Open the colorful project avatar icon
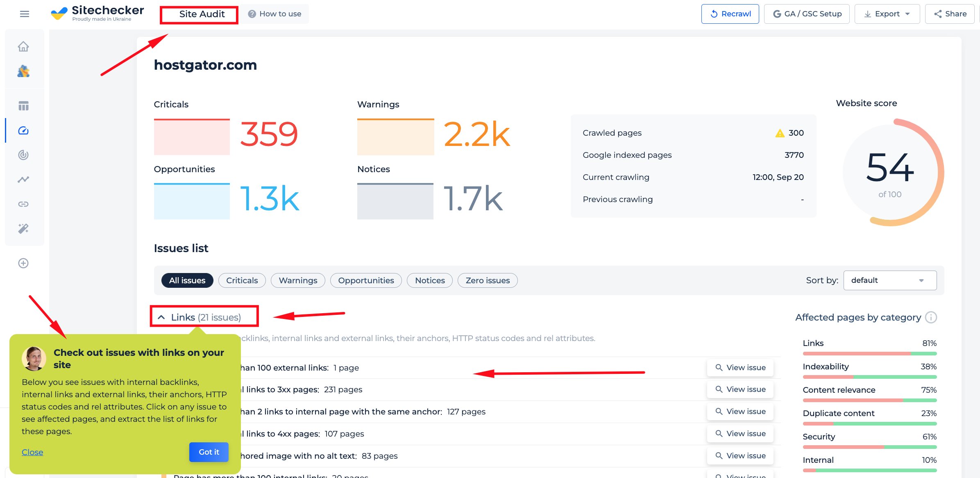This screenshot has width=980, height=478. coord(23,71)
